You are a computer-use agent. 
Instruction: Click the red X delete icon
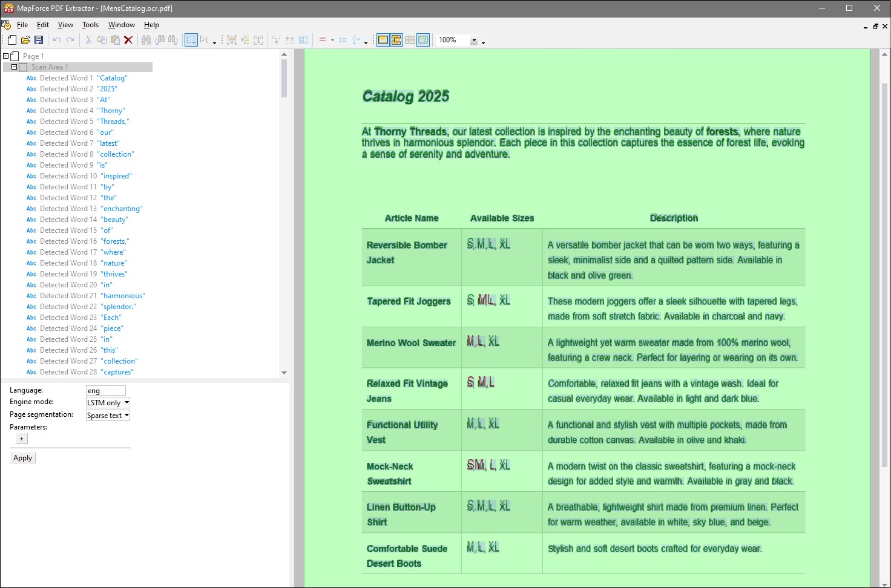click(128, 40)
